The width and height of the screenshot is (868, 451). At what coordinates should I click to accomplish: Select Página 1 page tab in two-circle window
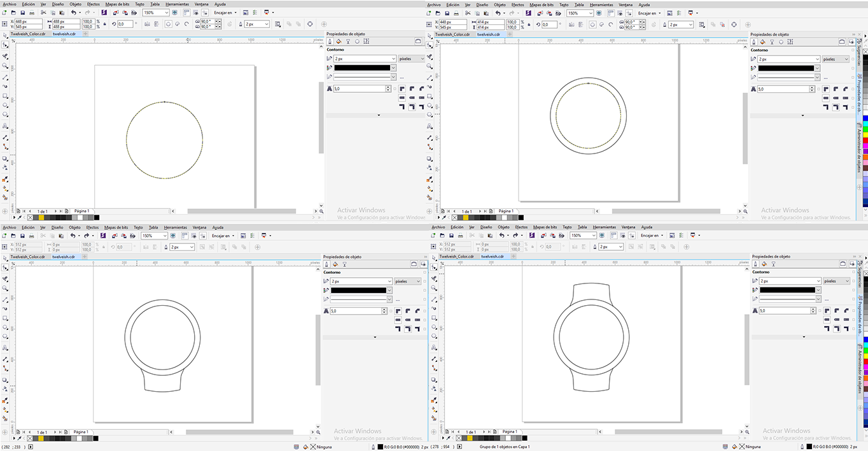tap(506, 211)
